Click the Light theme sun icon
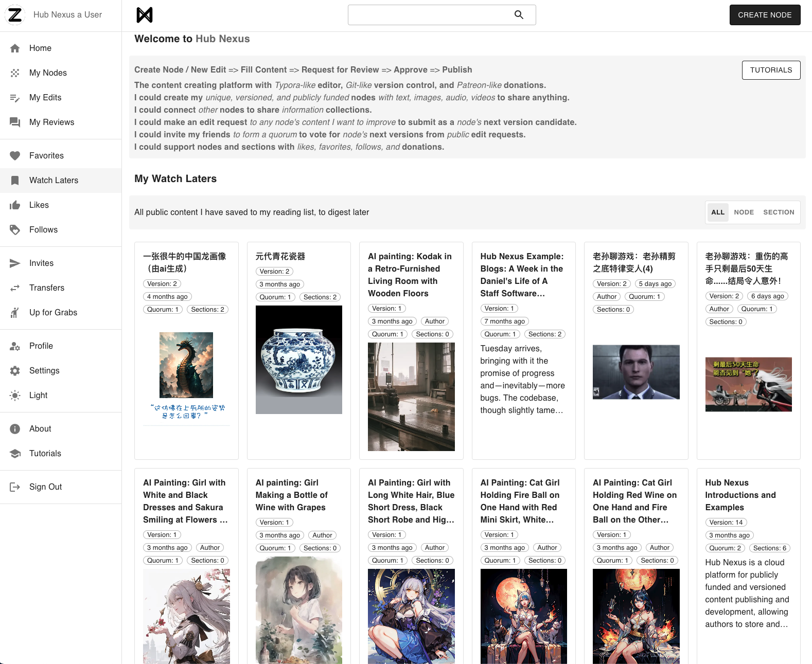 [x=15, y=396]
